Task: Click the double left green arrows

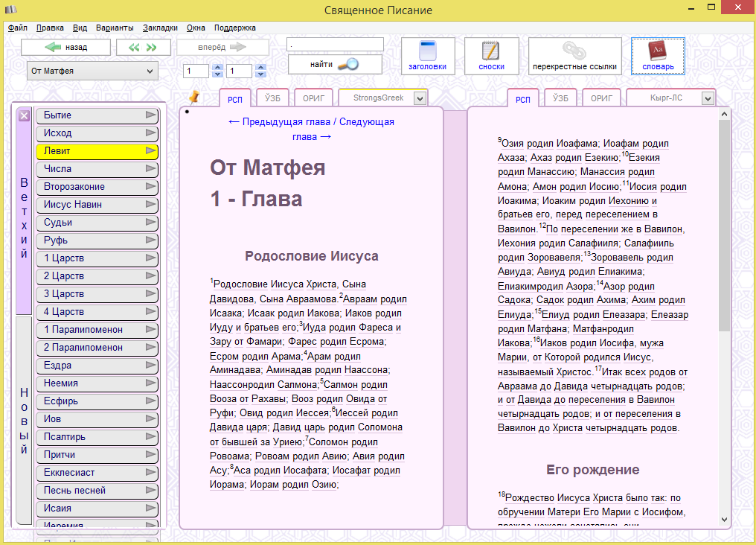Action: coord(134,47)
